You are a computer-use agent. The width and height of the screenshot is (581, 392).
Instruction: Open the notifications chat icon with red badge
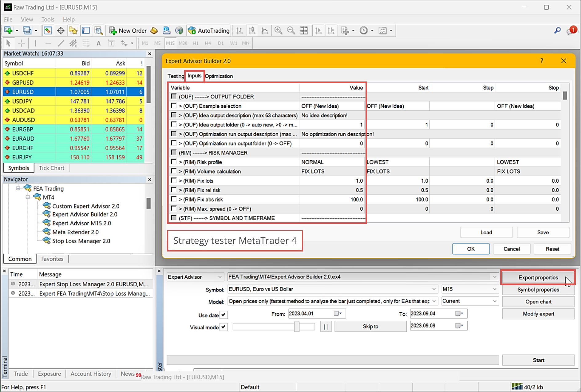pos(571,30)
